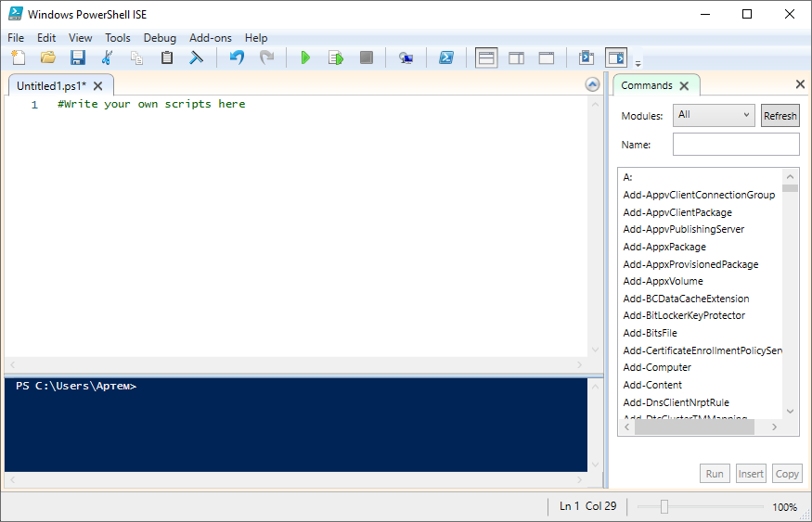The image size is (812, 522).
Task: Show the Command window icon
Action: (x=586, y=57)
